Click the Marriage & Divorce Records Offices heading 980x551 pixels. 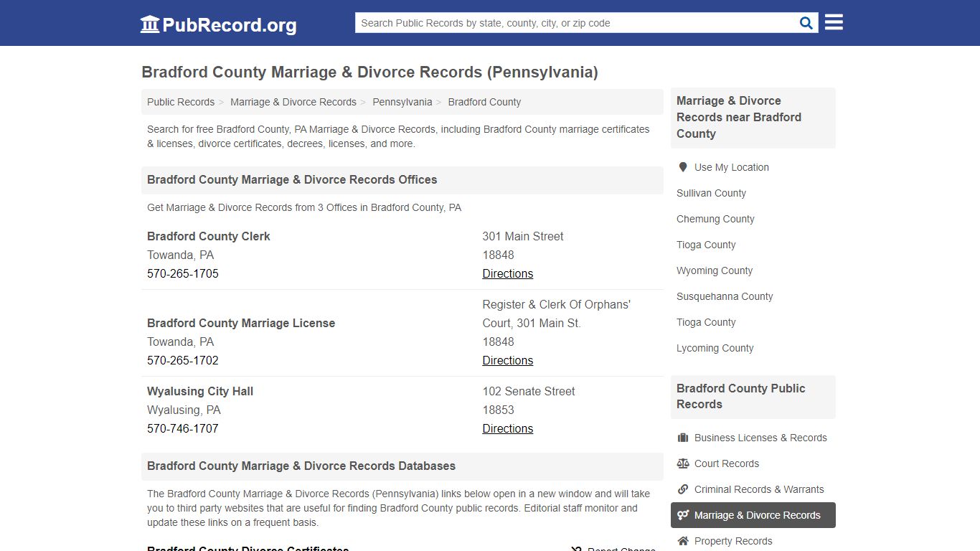click(292, 179)
